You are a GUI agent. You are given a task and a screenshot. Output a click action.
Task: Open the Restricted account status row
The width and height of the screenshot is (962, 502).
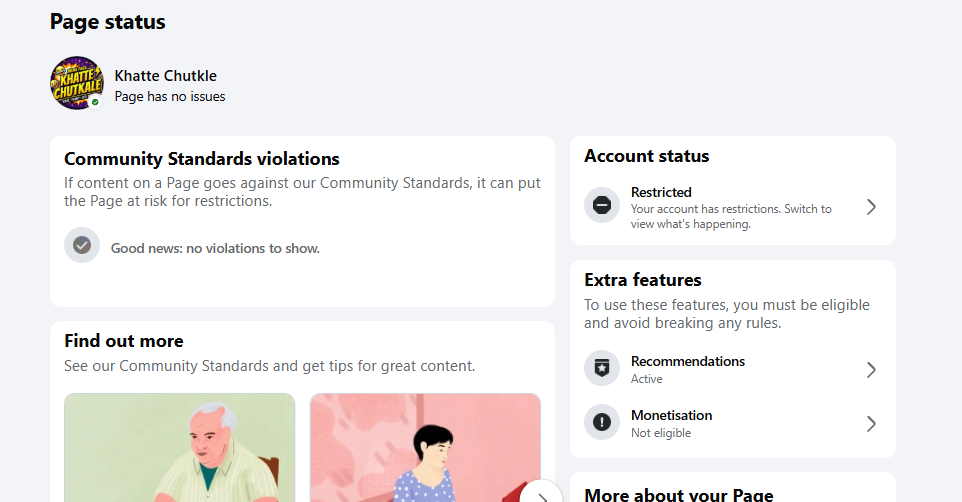[733, 207]
